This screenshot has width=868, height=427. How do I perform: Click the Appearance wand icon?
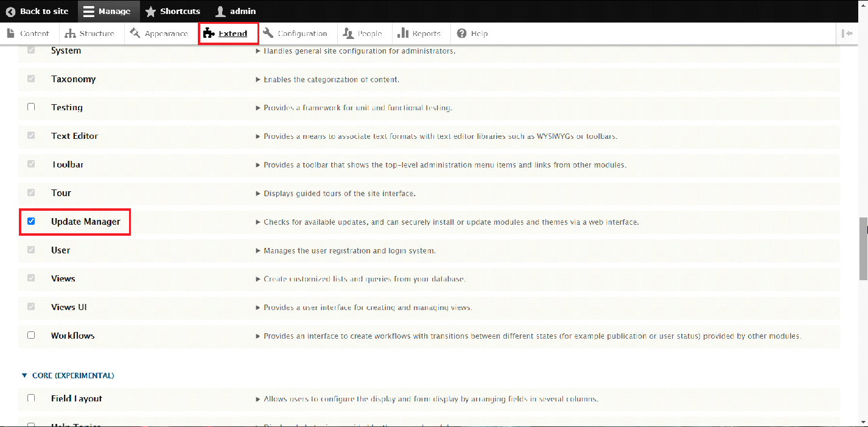click(x=135, y=34)
